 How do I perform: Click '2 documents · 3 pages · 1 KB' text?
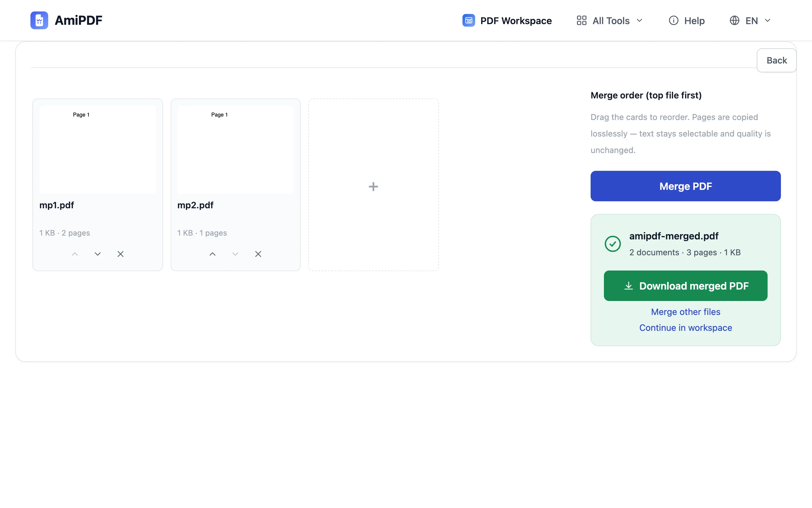pos(685,252)
